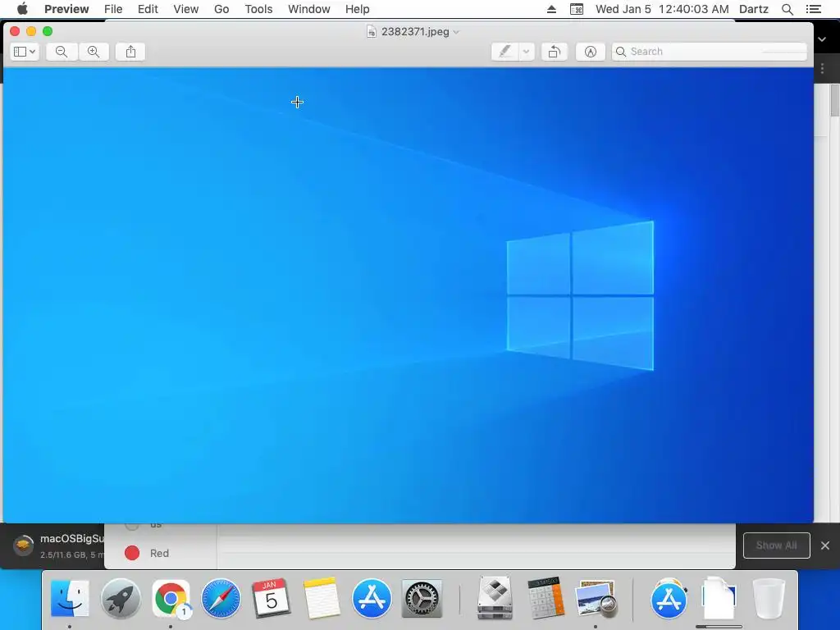Viewport: 840px width, 630px height.
Task: Open the 2382371.jpeg title dropdown chevron
Action: [456, 32]
